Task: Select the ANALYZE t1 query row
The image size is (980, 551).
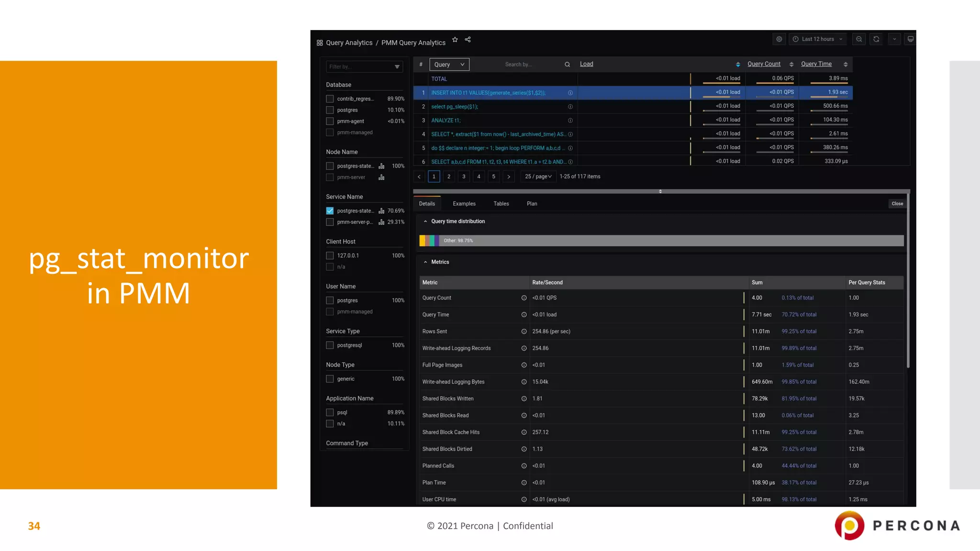Action: 633,121
